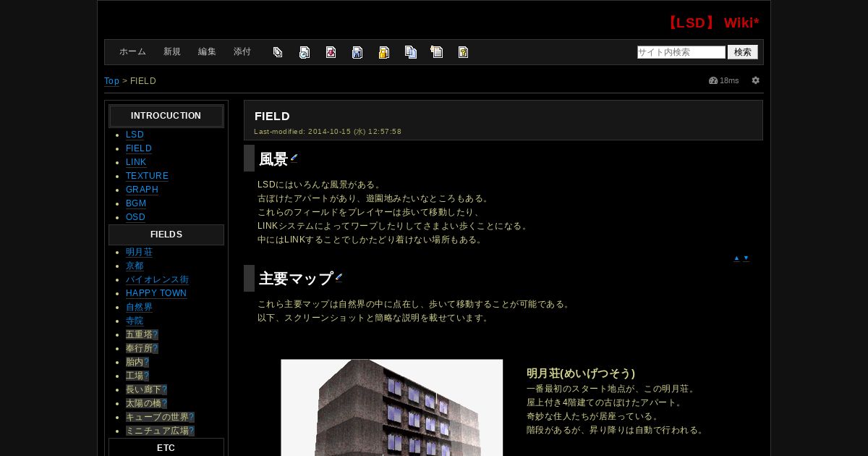Click the page list (stacked pages) toolbar icon
The width and height of the screenshot is (868, 456).
click(x=278, y=52)
